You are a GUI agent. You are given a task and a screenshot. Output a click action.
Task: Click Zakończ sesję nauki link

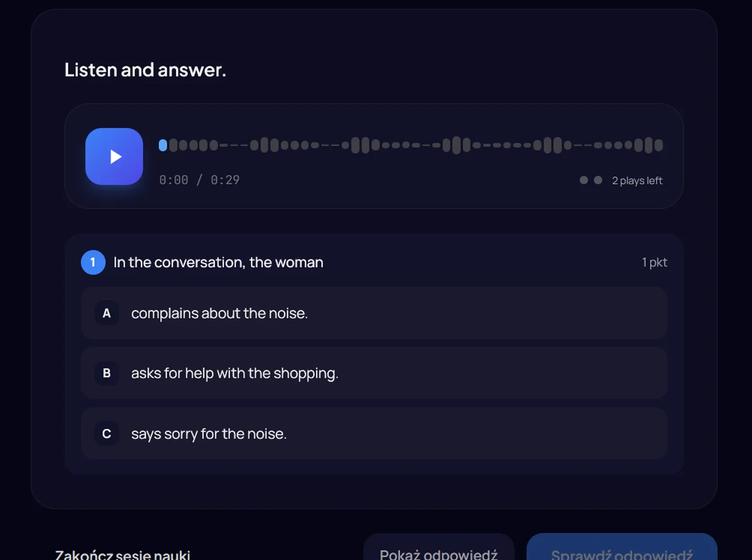(x=123, y=555)
